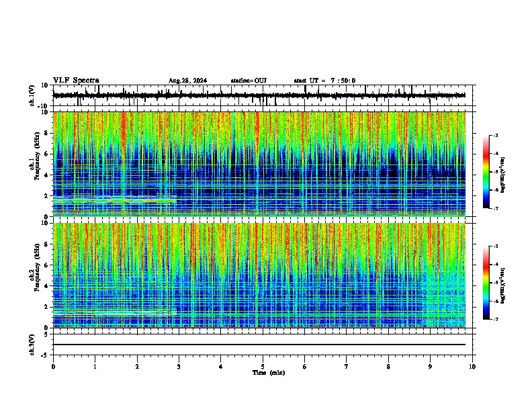
Task: Click time-axis tick label "9"
Action: tap(430, 367)
